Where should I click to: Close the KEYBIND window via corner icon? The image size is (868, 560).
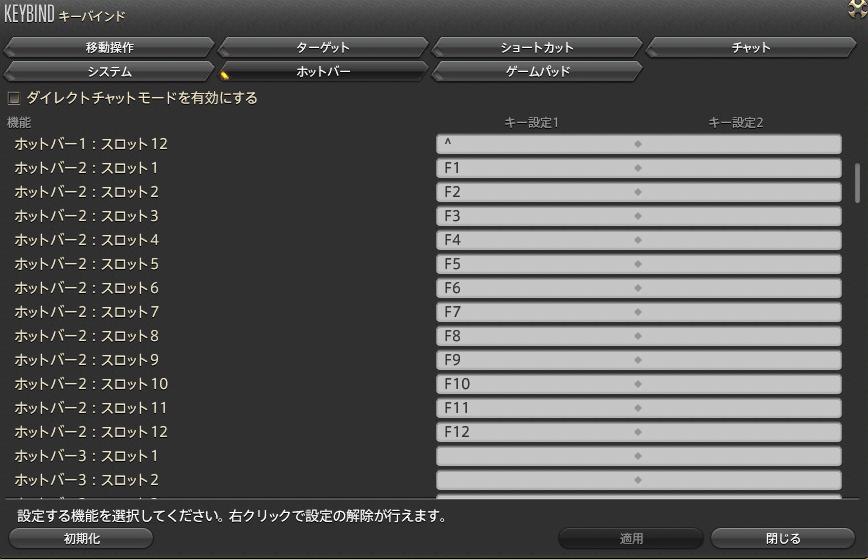[858, 8]
